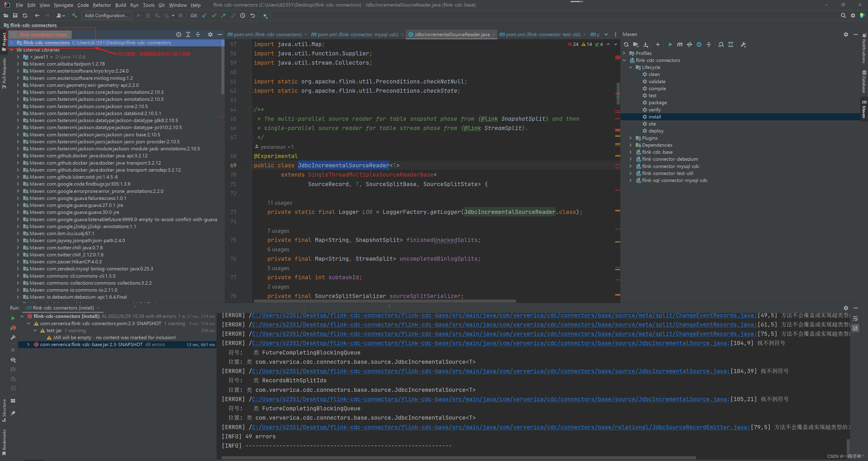
Task: Toggle Maven Skip Tests Mode
Action: pyautogui.click(x=699, y=45)
